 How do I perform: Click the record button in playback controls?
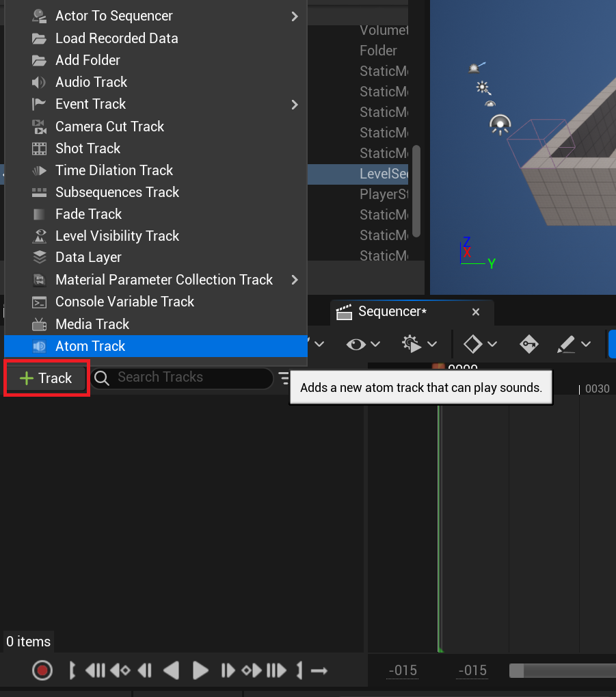tap(42, 671)
